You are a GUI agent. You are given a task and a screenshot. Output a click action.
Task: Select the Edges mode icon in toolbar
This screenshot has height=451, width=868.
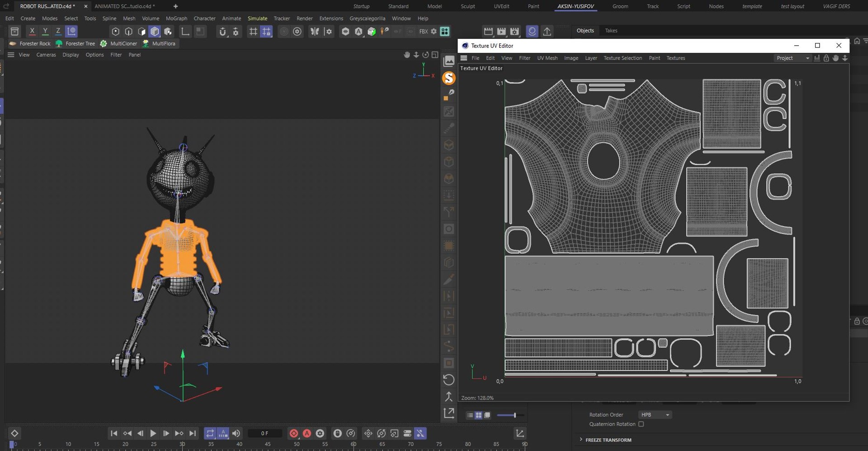(129, 31)
